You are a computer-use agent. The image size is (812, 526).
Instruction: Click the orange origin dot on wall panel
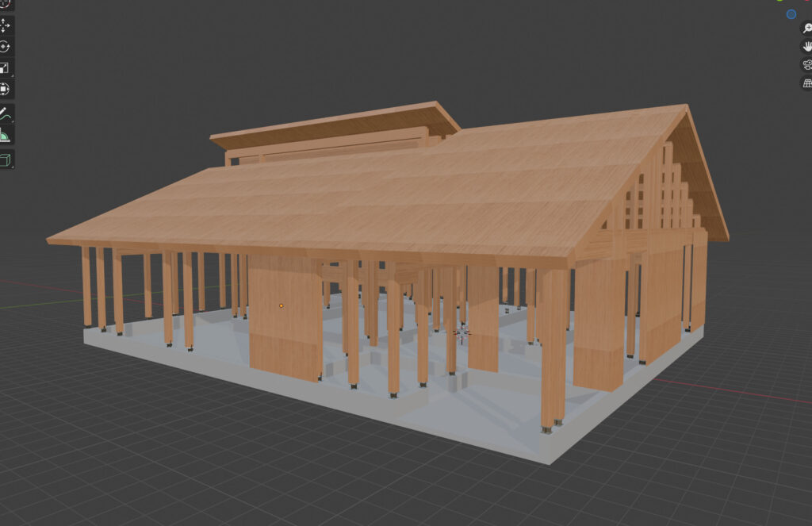pos(282,305)
